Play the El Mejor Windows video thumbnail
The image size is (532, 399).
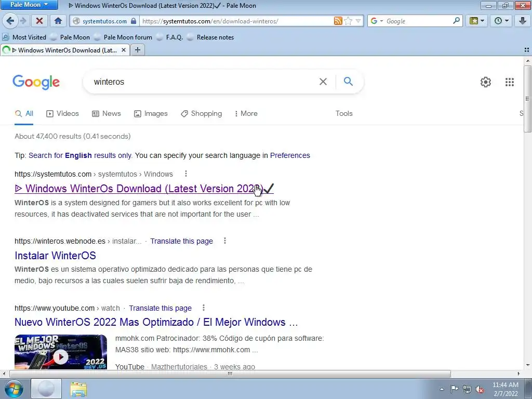[61, 352]
